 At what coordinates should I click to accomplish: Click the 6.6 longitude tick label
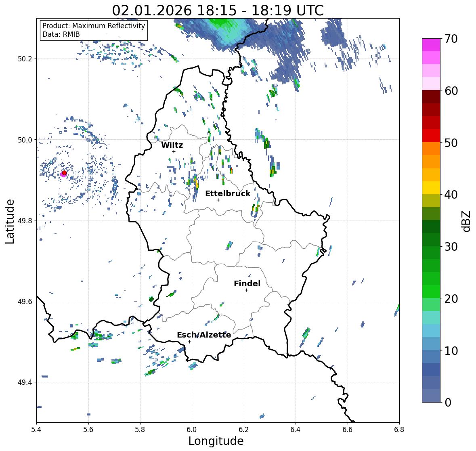348,429
